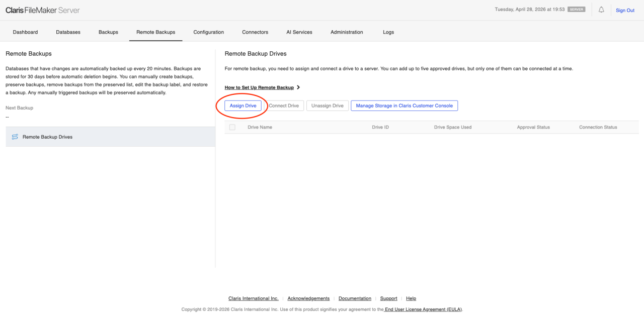The height and width of the screenshot is (320, 644).
Task: Open the End User License Agreement link
Action: point(423,309)
